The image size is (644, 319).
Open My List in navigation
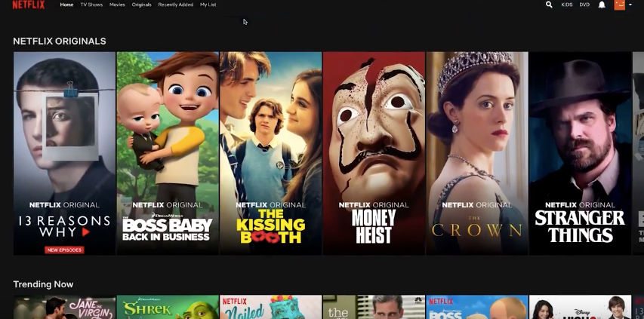pos(208,5)
